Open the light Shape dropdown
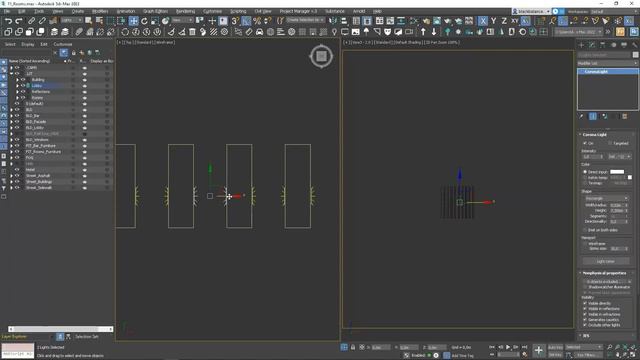This screenshot has height=360, width=640. coord(607,198)
